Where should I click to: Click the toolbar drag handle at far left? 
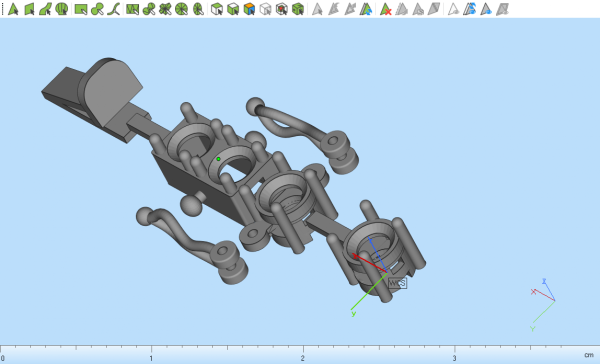[2, 9]
